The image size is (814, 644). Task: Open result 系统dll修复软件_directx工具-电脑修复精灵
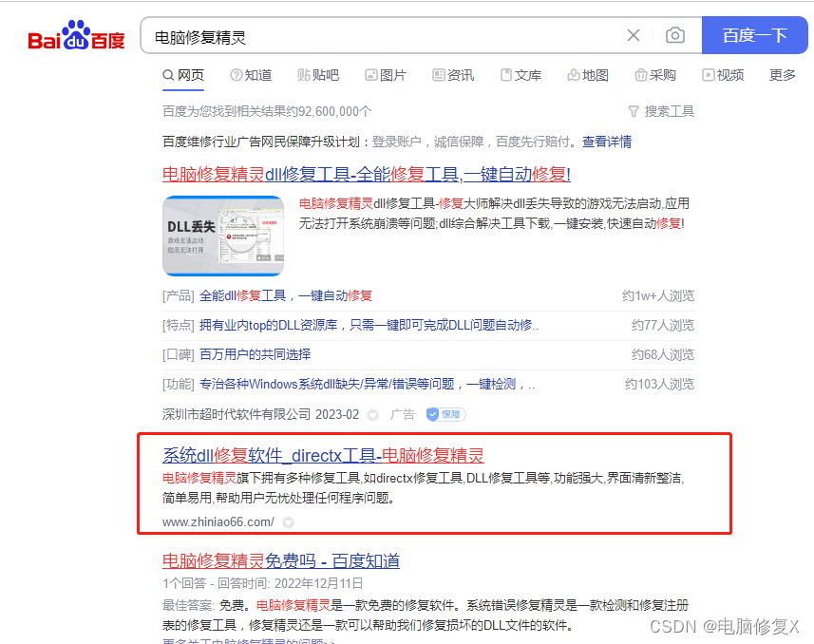(x=323, y=456)
